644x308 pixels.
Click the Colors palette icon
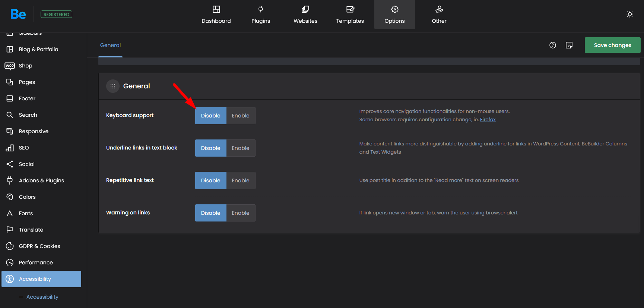(x=10, y=197)
